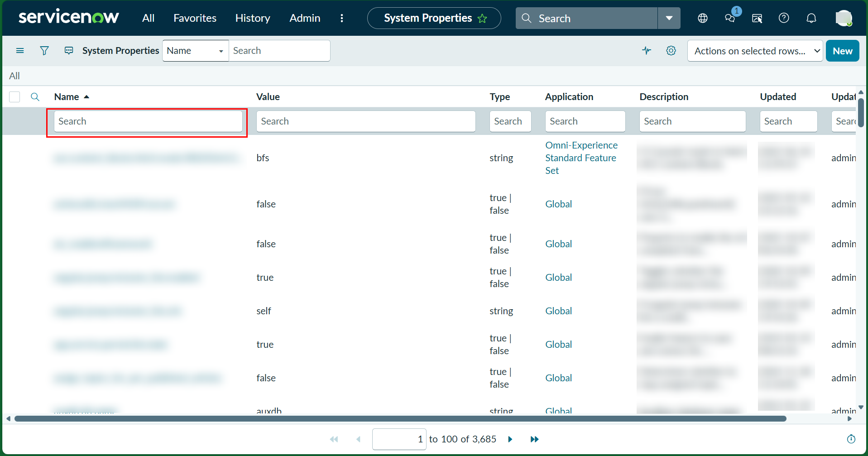Sort by Name ascending arrow indicator
Screen dimensions: 868x456
pyautogui.click(x=86, y=97)
